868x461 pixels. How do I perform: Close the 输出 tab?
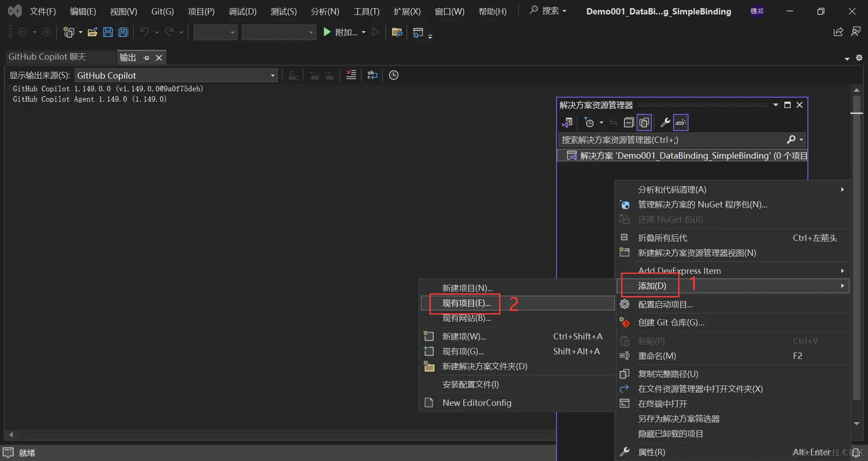click(159, 58)
